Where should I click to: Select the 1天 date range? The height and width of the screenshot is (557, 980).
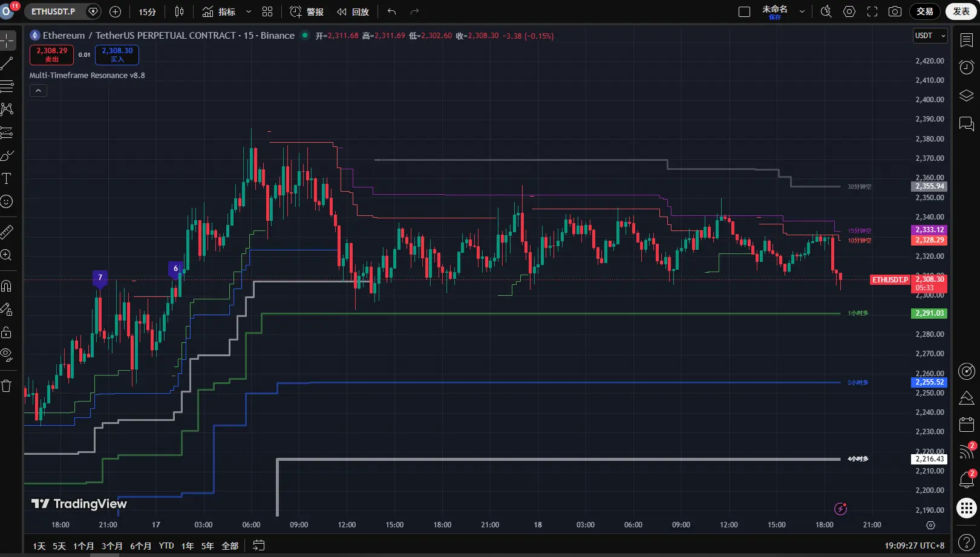point(39,546)
